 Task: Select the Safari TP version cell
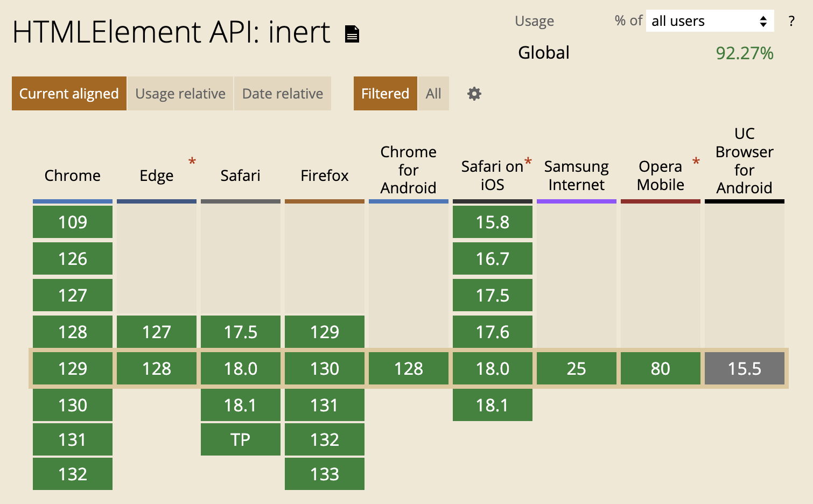coord(241,439)
